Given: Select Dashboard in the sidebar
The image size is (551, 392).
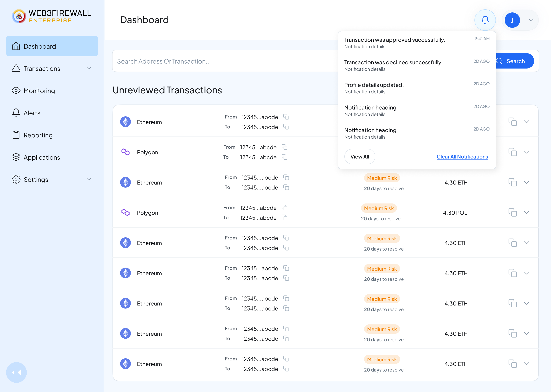Looking at the screenshot, I should [x=52, y=46].
